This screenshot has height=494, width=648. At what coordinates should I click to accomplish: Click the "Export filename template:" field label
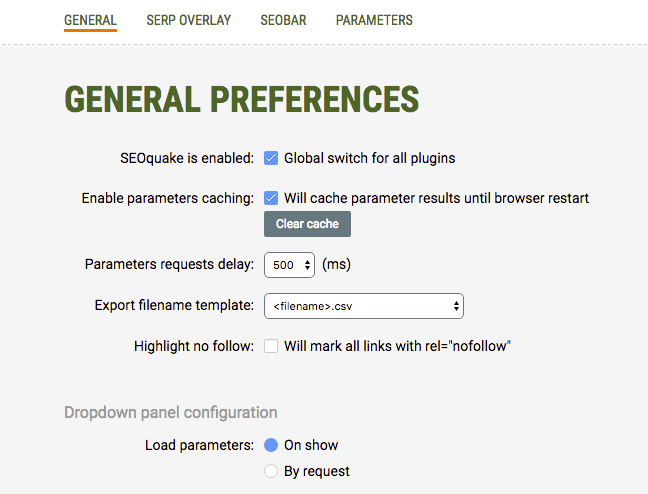click(x=174, y=306)
